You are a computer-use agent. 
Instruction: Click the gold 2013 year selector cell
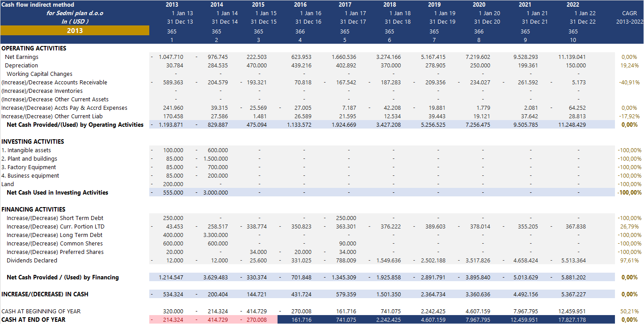click(75, 31)
